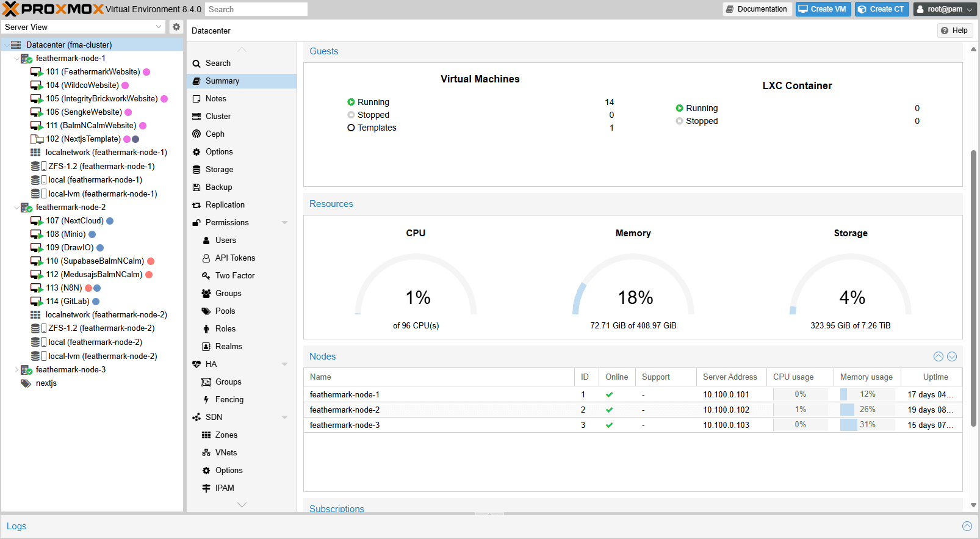Viewport: 980px width, 539px height.
Task: Open the Options item under SDN
Action: click(x=242, y=471)
